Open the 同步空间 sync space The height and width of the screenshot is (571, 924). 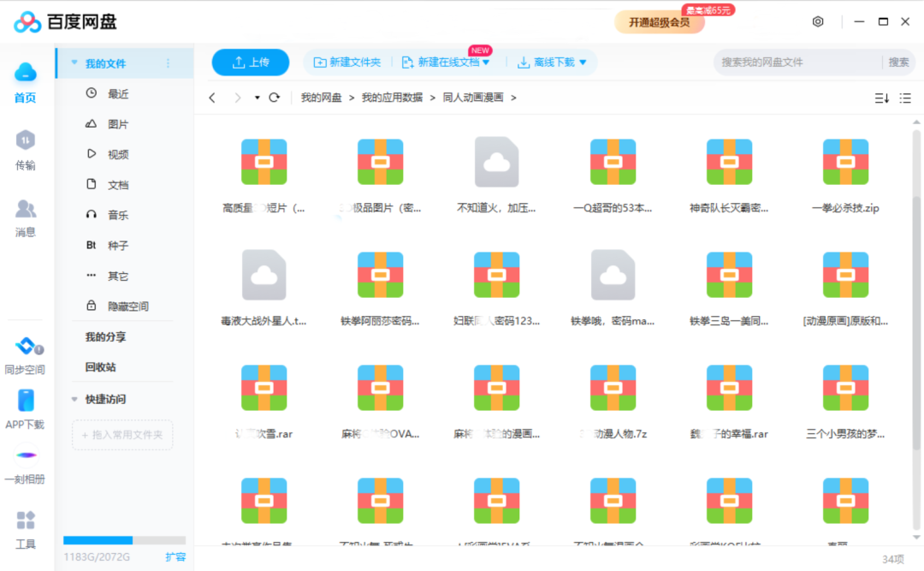click(x=25, y=355)
